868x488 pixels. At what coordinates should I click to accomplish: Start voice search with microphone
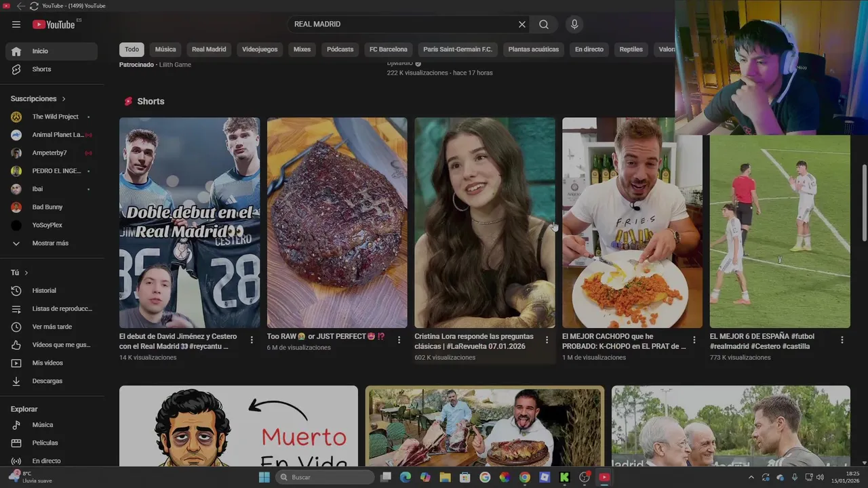574,24
